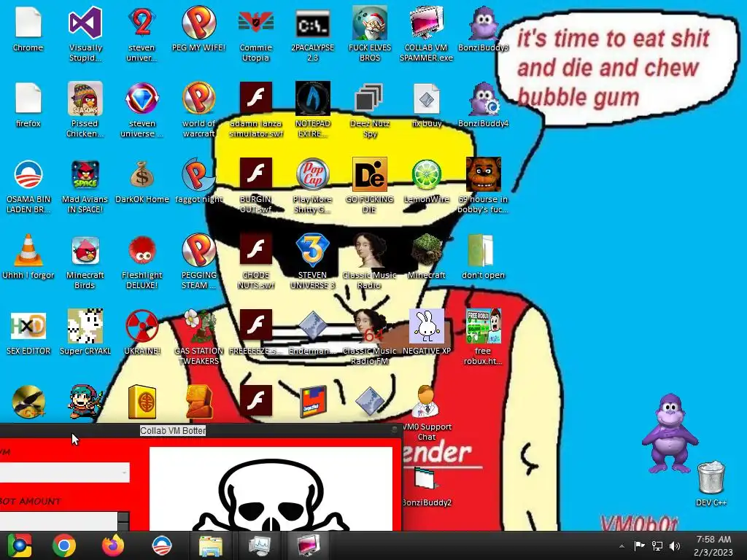
Task: Select the free robux.ht... icon
Action: (483, 337)
